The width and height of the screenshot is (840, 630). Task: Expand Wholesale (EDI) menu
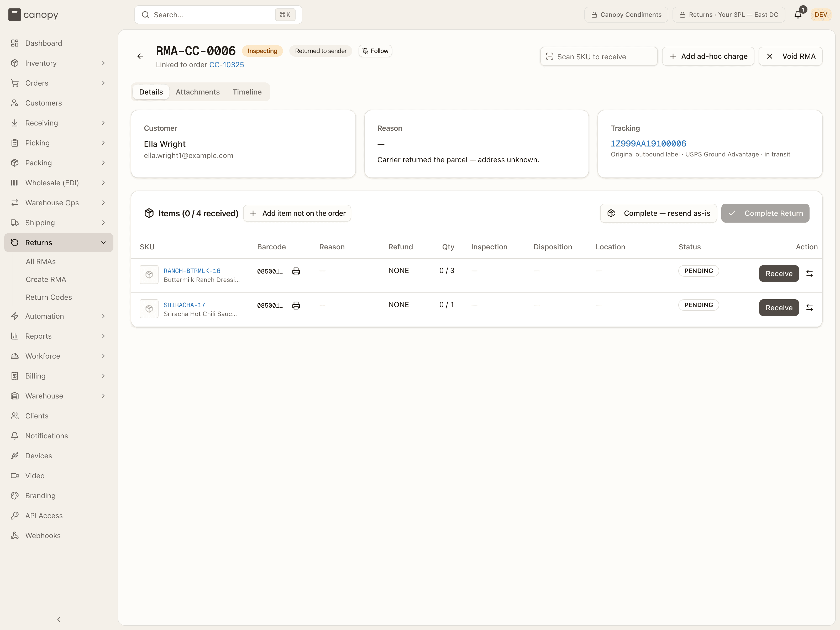click(x=59, y=183)
